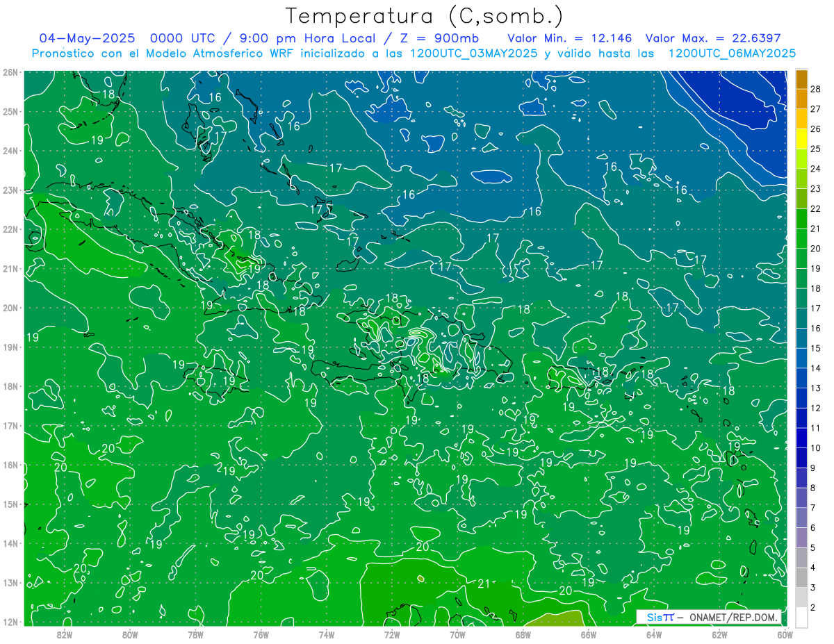
Task: Click the 13N latitude axis label
Action: pos(10,582)
